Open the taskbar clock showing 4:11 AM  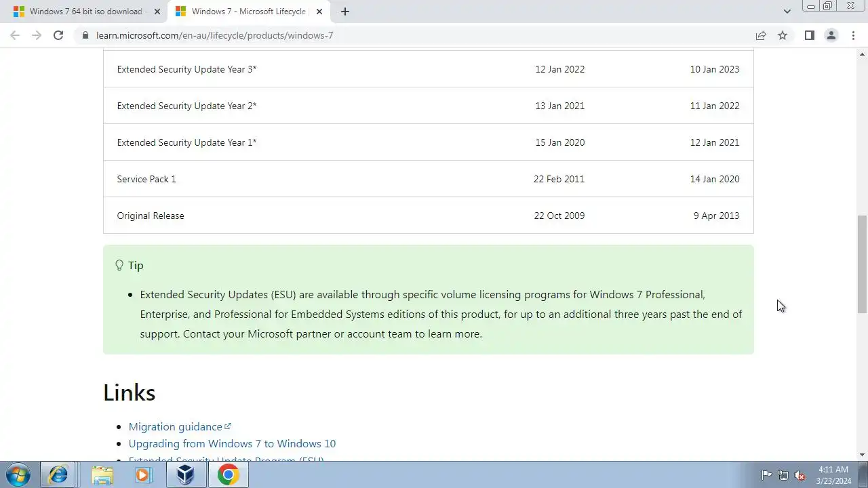click(833, 475)
